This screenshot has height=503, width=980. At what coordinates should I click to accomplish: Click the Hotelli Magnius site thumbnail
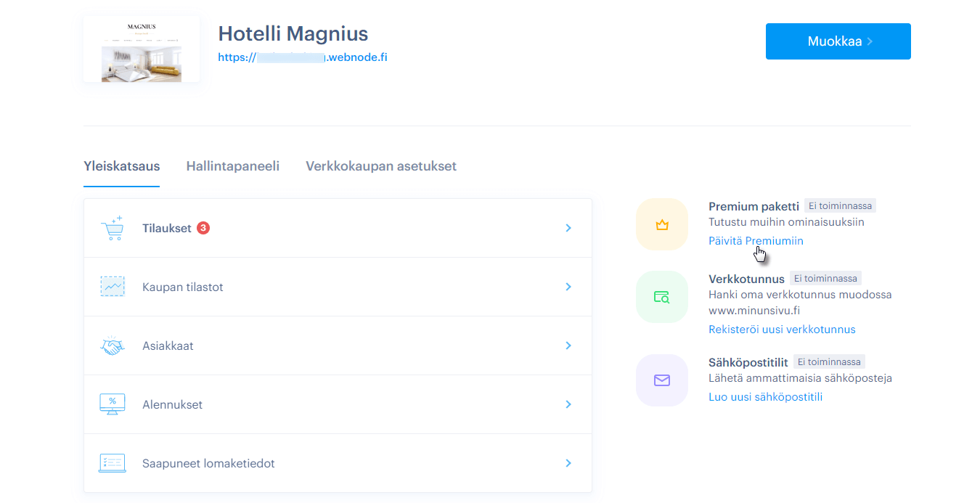click(x=142, y=49)
